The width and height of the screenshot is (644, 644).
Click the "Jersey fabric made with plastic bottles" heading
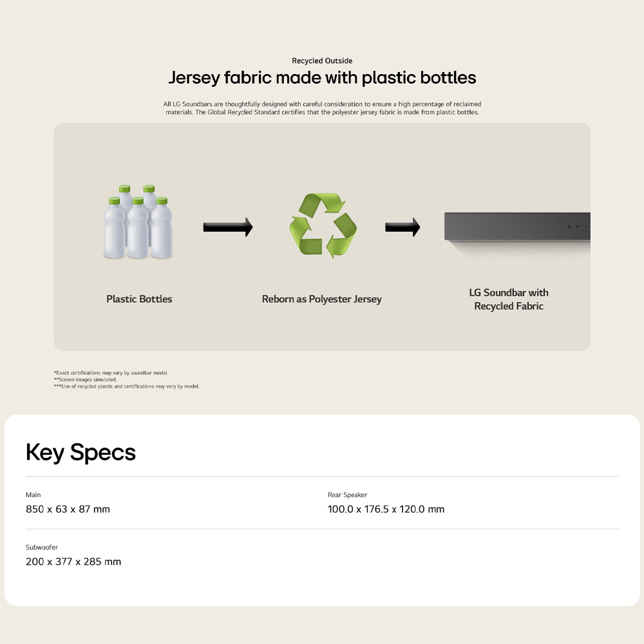pos(322,78)
